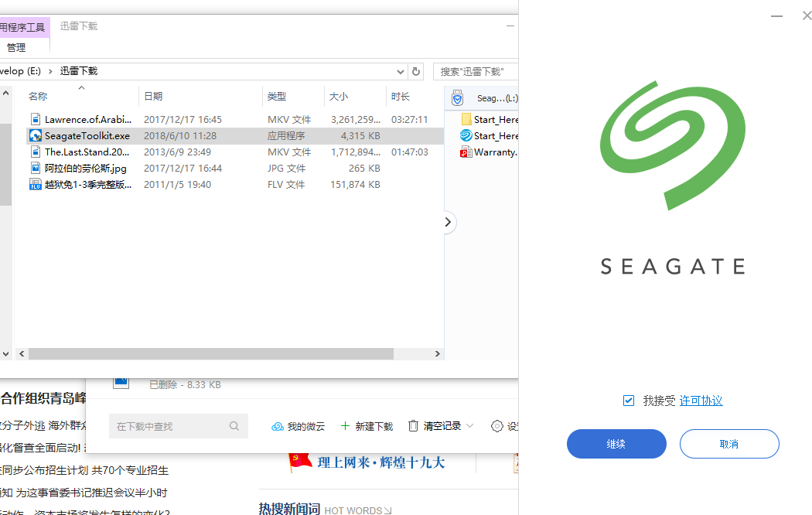
Task: Click the navigation pane scroll up arrow
Action: 5,93
